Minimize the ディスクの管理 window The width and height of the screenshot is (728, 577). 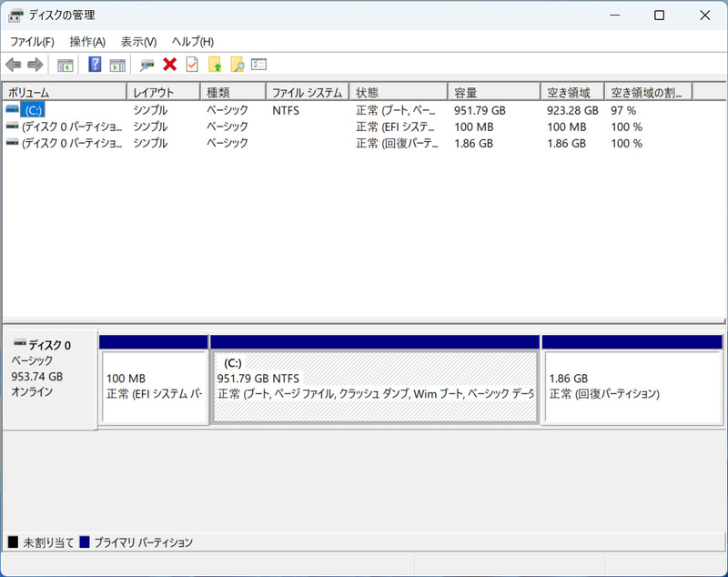point(615,15)
